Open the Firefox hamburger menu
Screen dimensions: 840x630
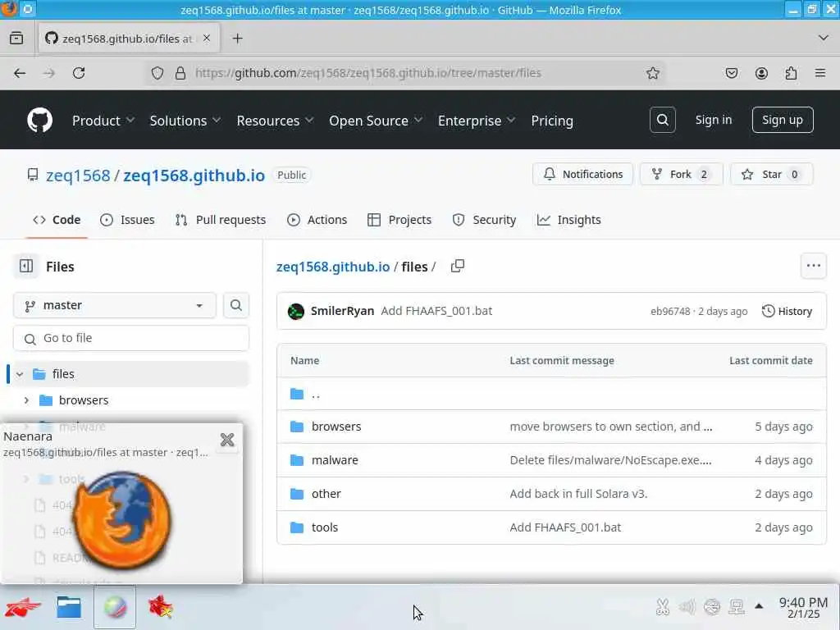[x=820, y=73]
